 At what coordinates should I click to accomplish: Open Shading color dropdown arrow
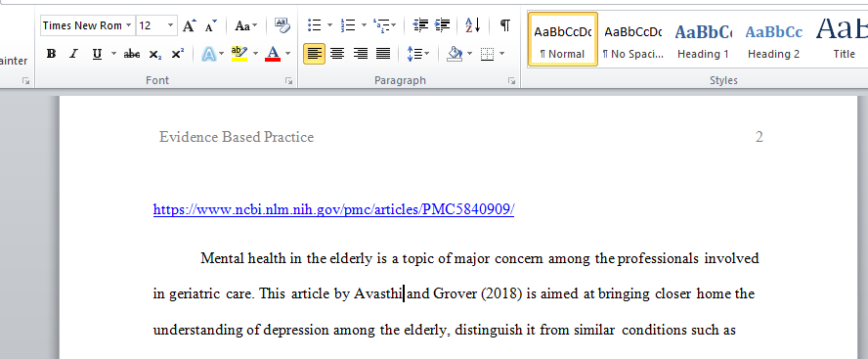(469, 54)
